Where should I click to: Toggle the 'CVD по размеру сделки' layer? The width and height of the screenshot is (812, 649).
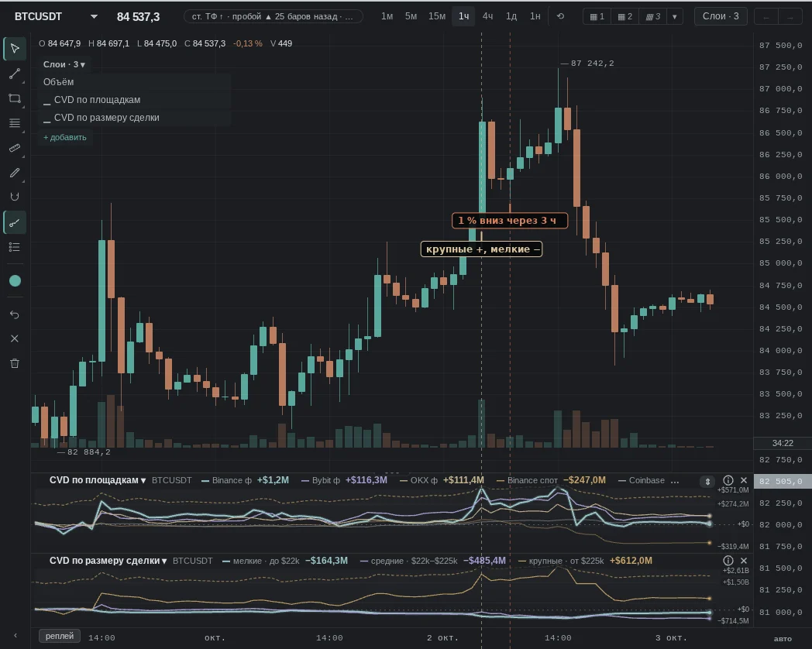click(x=135, y=118)
